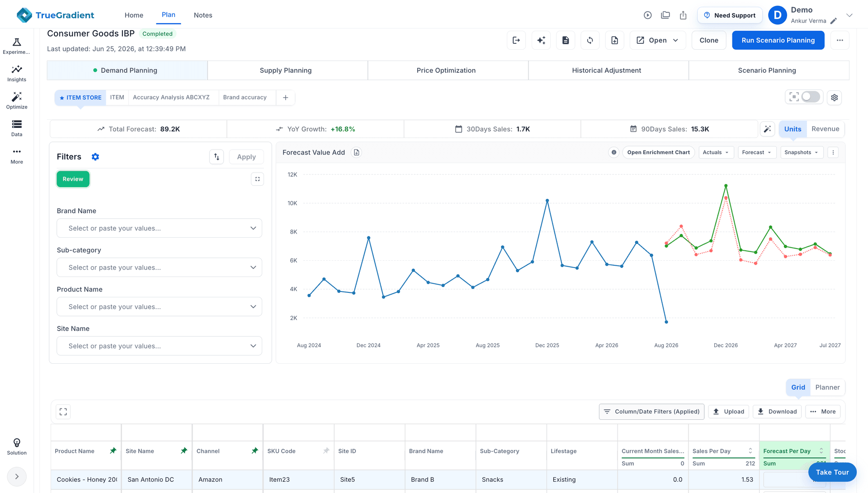
Task: Click the document icon button
Action: [x=566, y=40]
